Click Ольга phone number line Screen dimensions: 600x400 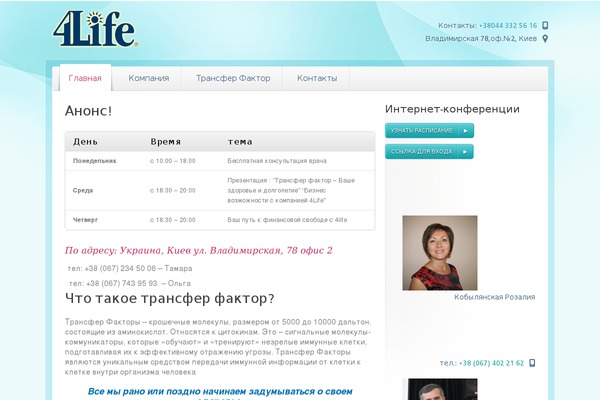click(130, 283)
